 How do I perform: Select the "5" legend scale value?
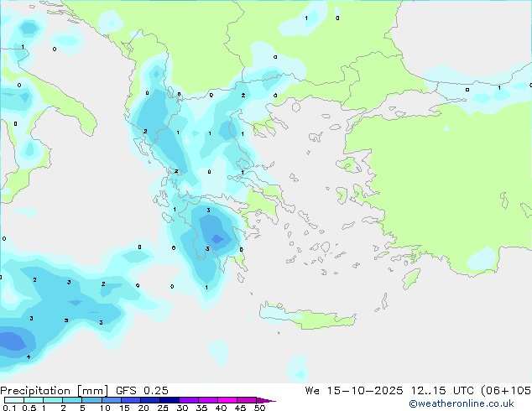(x=82, y=408)
